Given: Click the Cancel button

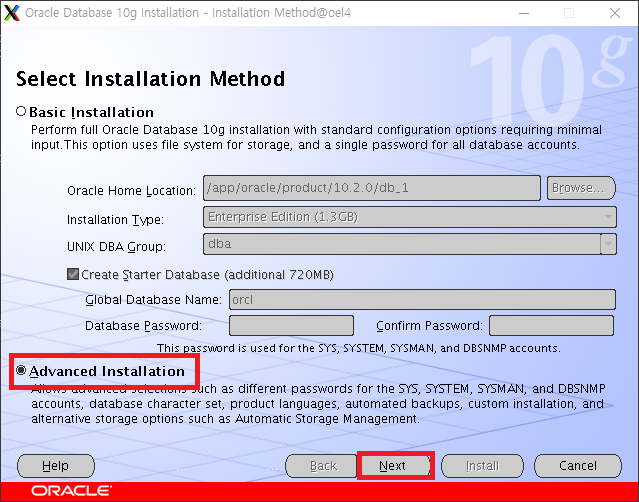Looking at the screenshot, I should [577, 466].
